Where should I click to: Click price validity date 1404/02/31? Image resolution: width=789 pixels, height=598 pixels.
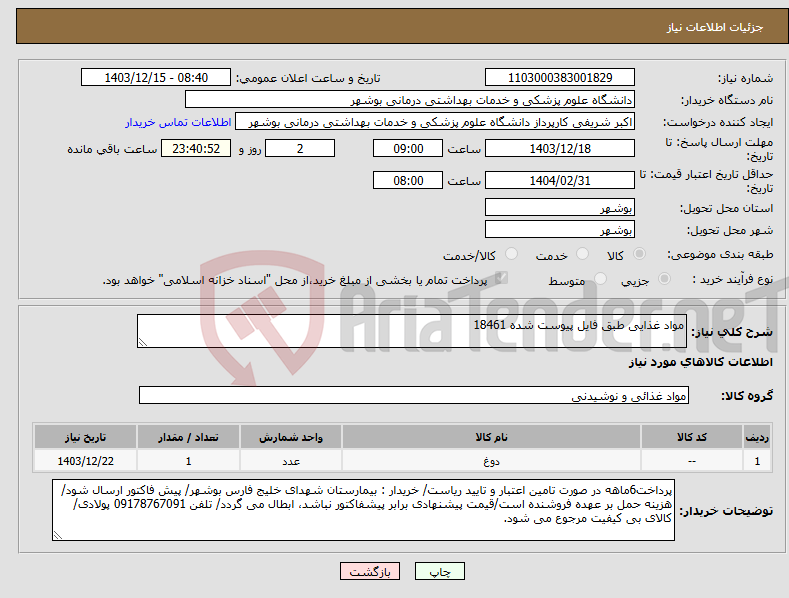pos(560,180)
